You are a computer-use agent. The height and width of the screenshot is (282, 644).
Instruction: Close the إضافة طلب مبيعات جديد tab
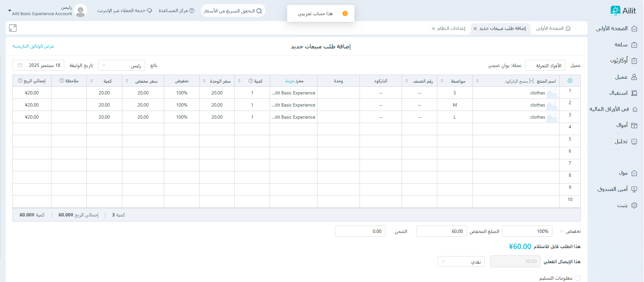pos(475,29)
